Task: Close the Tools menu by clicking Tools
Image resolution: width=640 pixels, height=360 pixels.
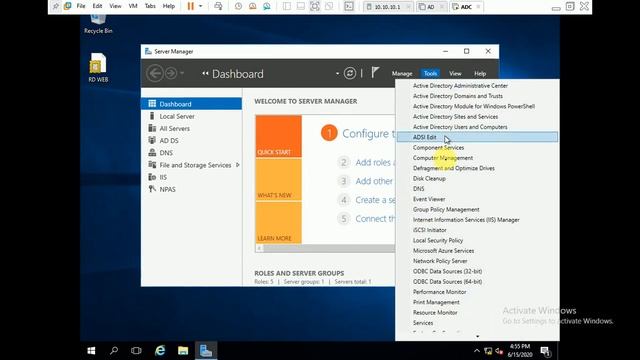Action: [x=430, y=73]
